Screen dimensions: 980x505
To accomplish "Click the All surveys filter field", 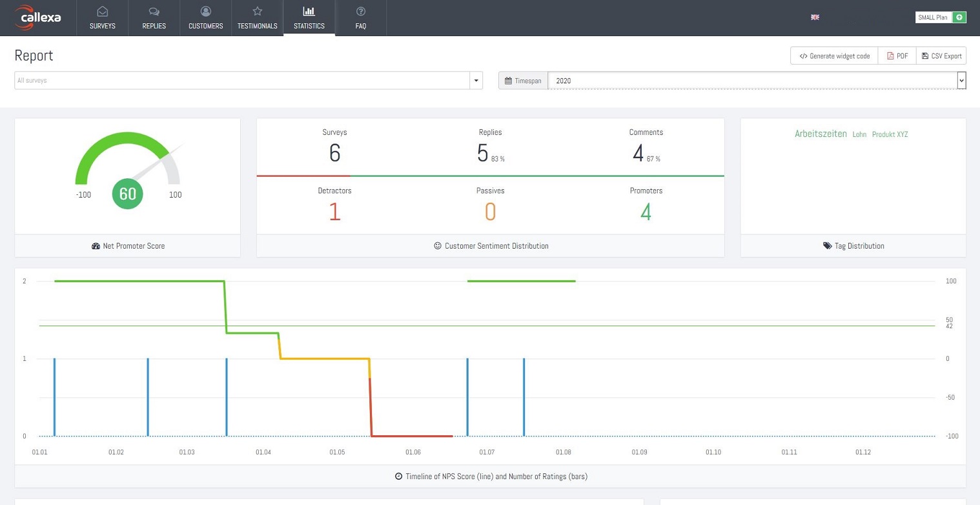I will 242,81.
